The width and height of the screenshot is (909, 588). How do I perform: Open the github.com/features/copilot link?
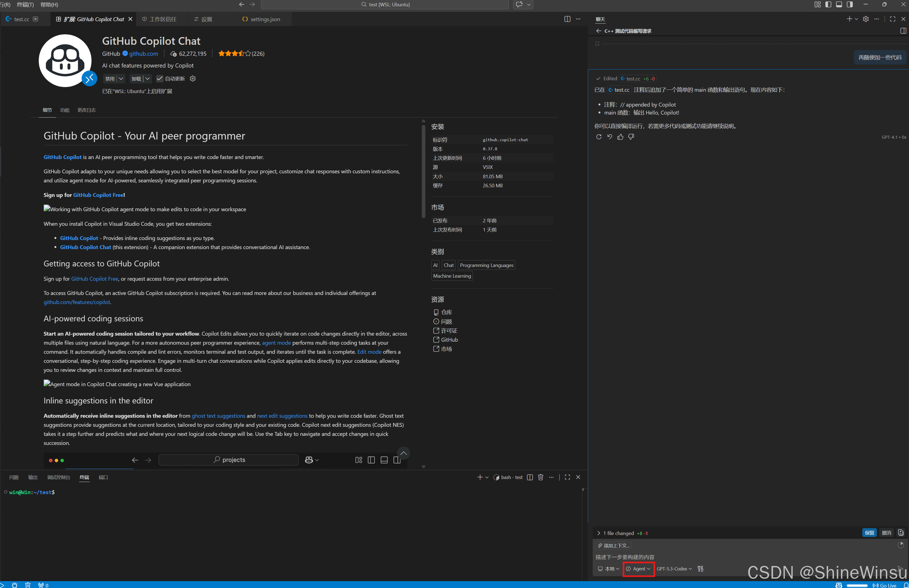coord(77,302)
